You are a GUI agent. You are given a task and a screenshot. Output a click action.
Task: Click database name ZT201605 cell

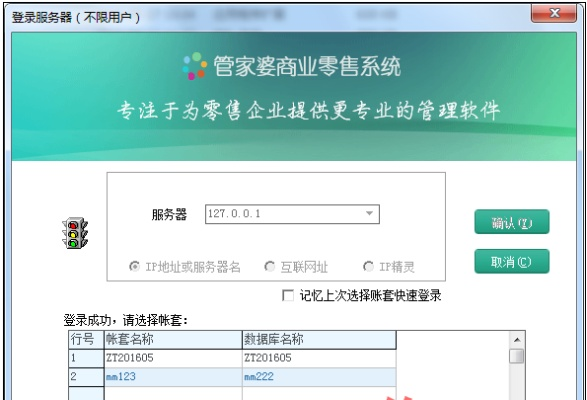(x=319, y=358)
